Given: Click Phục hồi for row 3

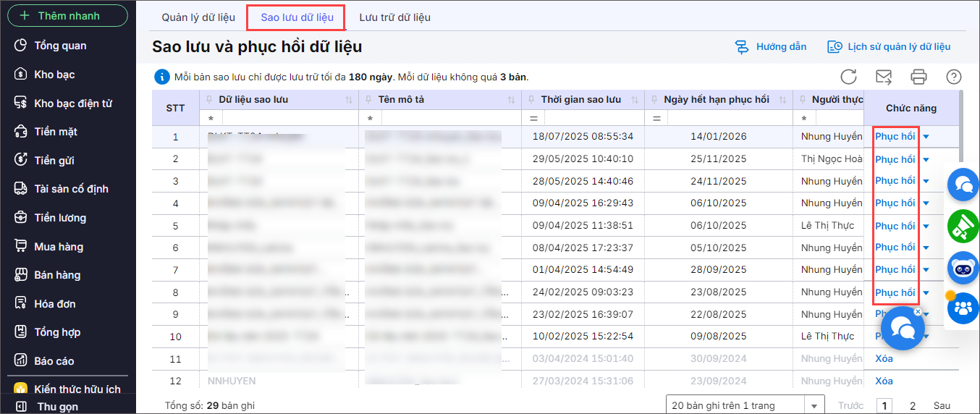Looking at the screenshot, I should (x=895, y=180).
